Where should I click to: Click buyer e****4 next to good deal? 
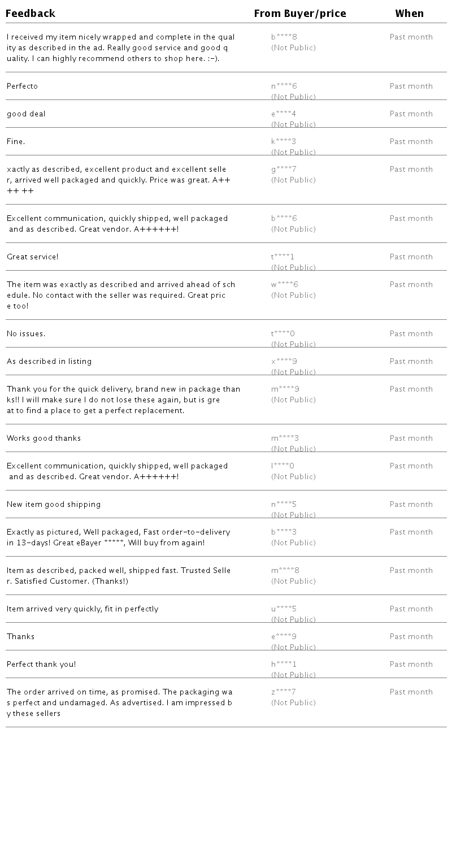(283, 114)
